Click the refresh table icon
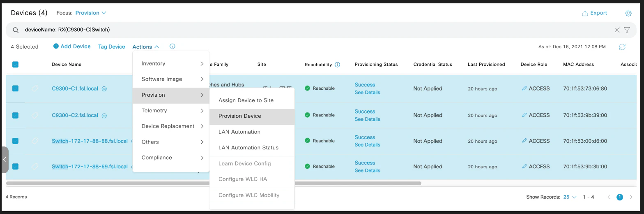 pyautogui.click(x=622, y=47)
